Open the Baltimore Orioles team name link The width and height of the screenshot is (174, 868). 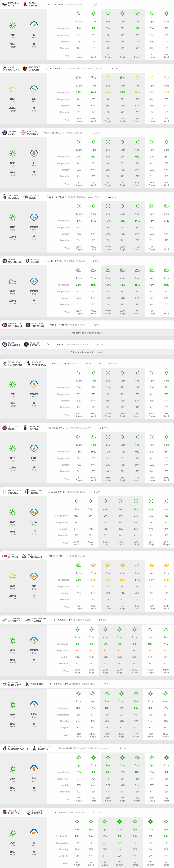click(34, 68)
